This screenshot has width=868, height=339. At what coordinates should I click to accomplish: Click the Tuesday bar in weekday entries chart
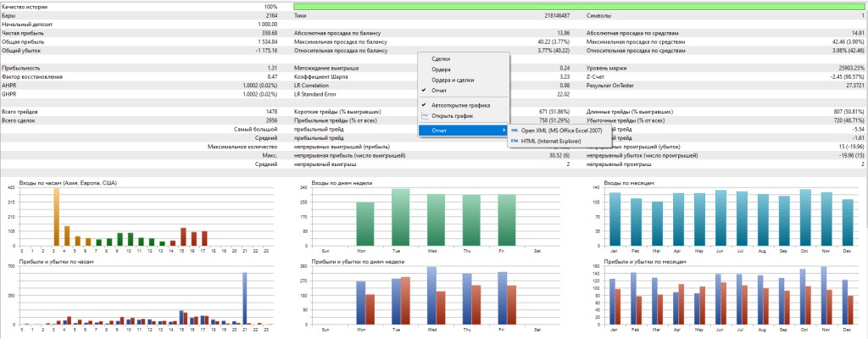(x=400, y=217)
